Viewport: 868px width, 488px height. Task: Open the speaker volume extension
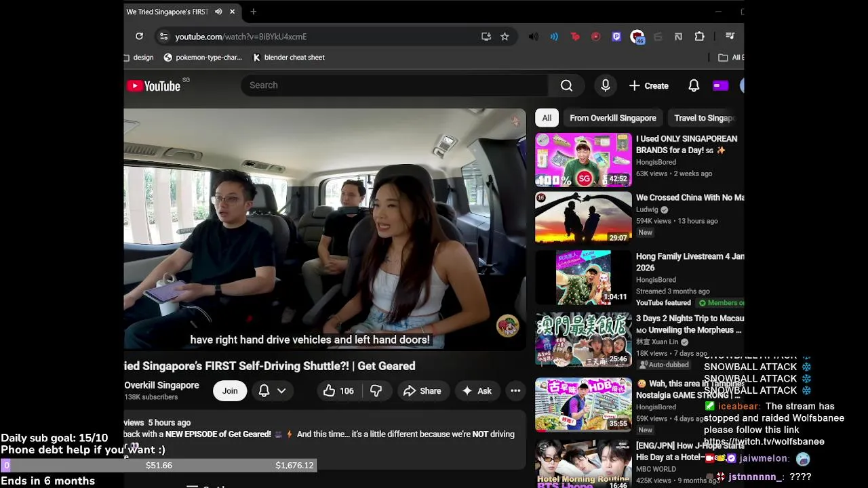(x=534, y=37)
